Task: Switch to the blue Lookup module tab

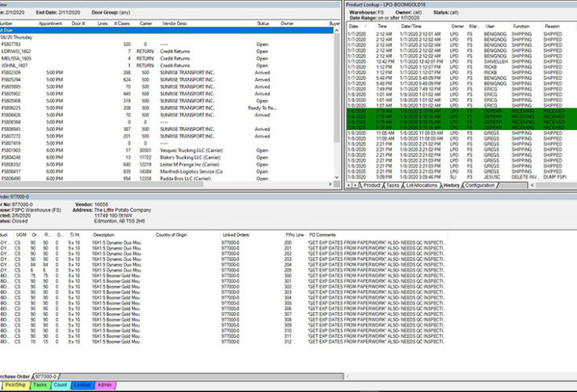Action: [82, 385]
